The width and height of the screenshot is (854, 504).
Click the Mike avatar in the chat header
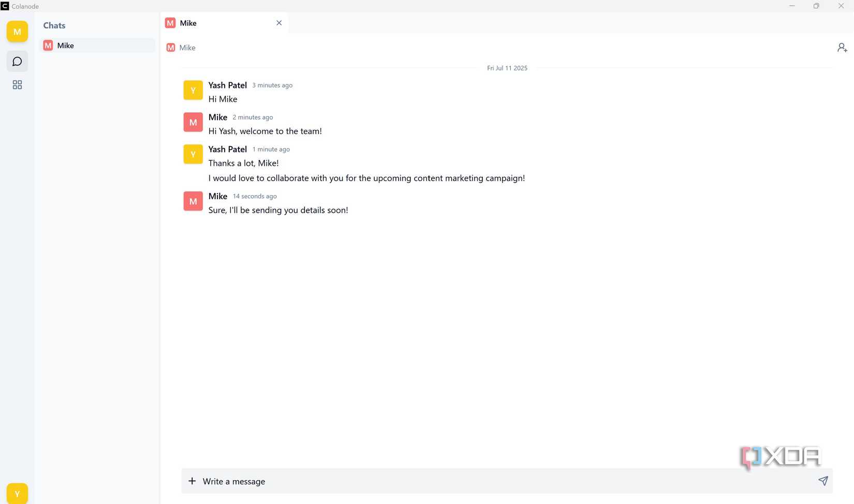pyautogui.click(x=170, y=47)
